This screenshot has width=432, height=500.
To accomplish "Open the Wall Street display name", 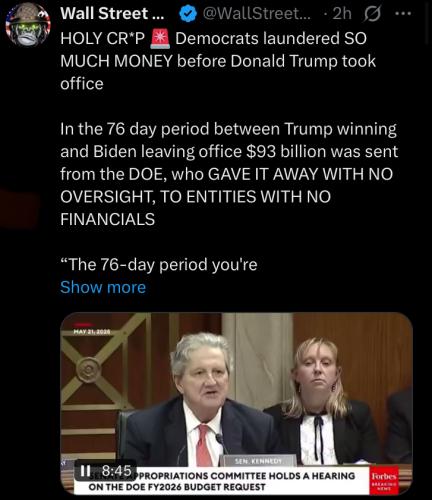I will 110,14.
